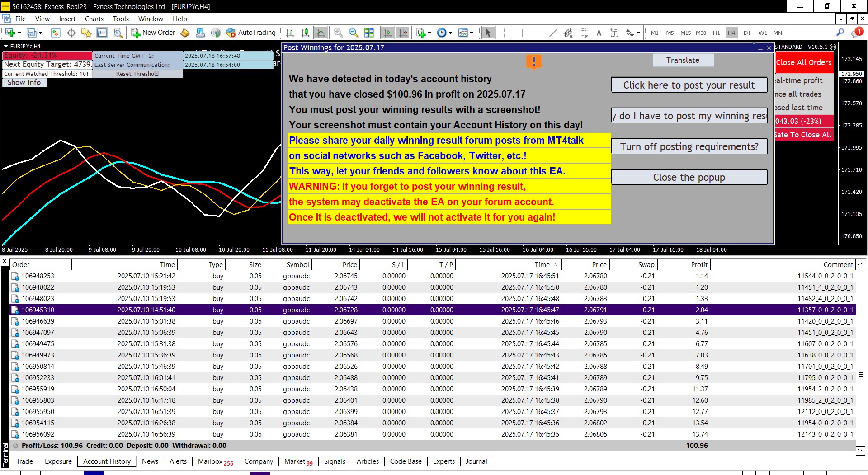Screen dimensions: 868x475
Task: Toggle AutoTrading on the toolbar
Action: [251, 33]
